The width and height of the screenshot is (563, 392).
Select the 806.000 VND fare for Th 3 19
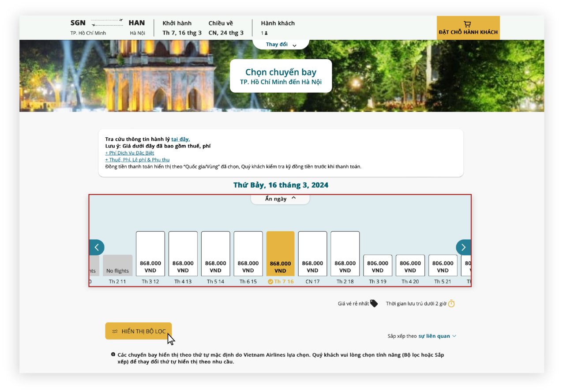(x=377, y=265)
